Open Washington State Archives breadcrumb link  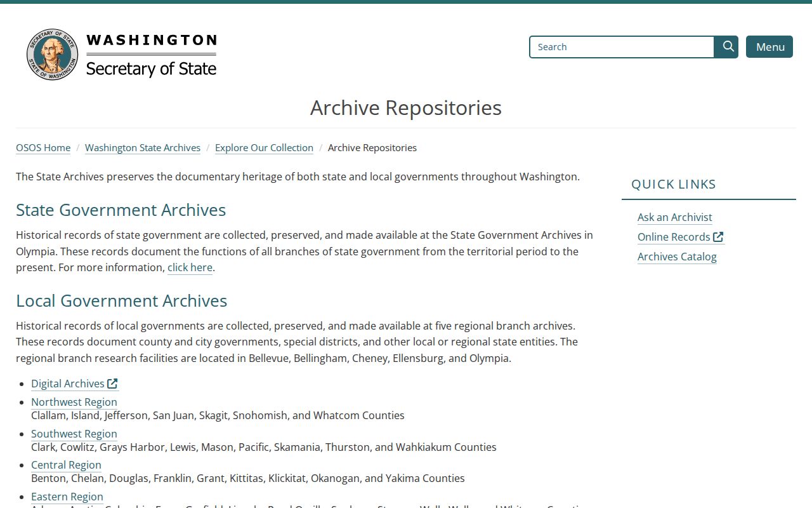(143, 148)
